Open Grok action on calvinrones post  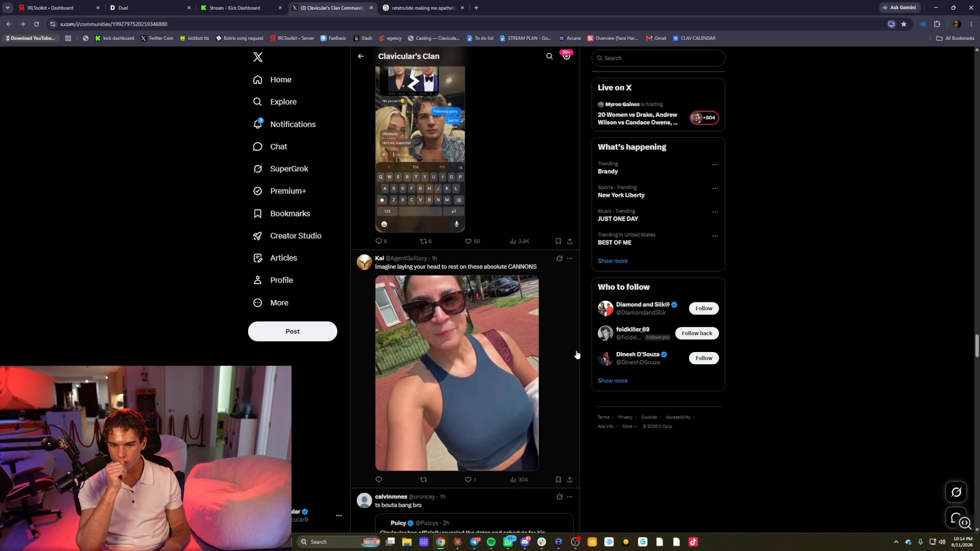coord(559,497)
